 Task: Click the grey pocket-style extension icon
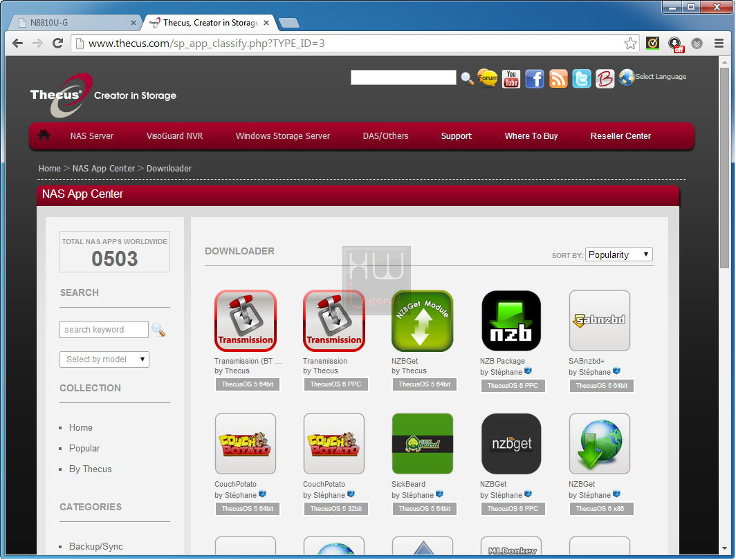coord(697,44)
